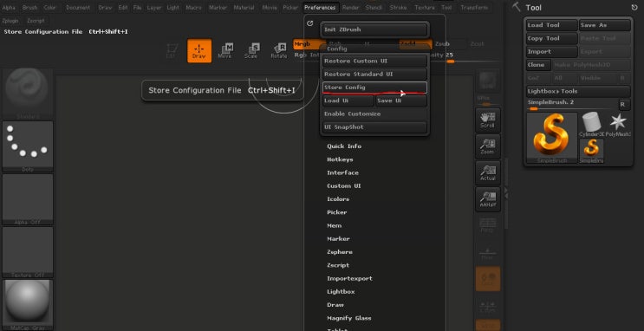Screen dimensions: 644x331
Task: Click the Init ZBrush button
Action: point(374,29)
